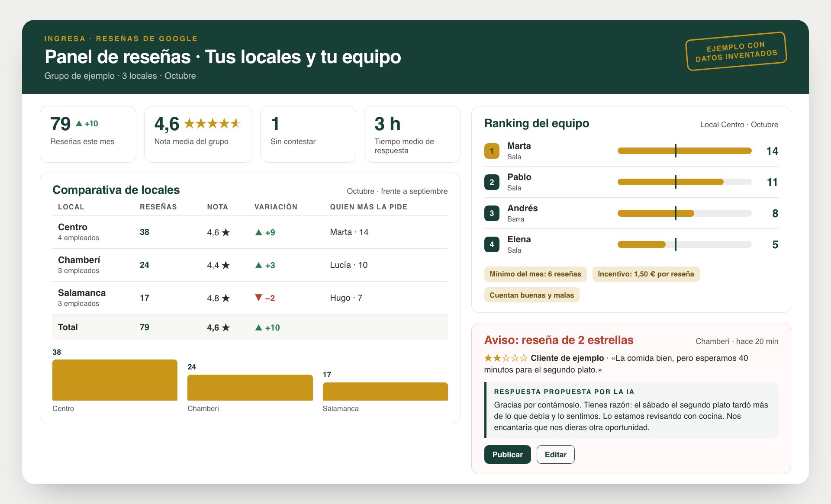Click 'Chamberí · hace 20 min' in the alert
Viewport: 831px width, 504px height.
(737, 341)
